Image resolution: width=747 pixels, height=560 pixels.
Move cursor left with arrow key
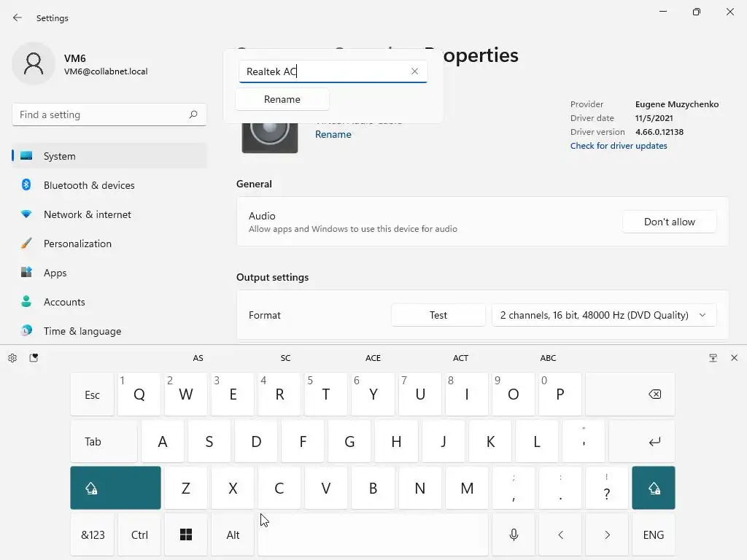(x=560, y=534)
